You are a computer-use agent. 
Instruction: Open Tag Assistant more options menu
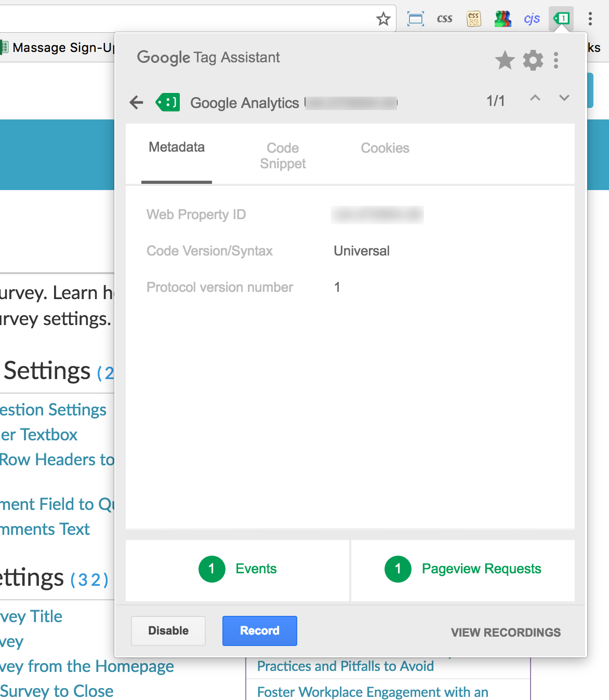pyautogui.click(x=556, y=60)
